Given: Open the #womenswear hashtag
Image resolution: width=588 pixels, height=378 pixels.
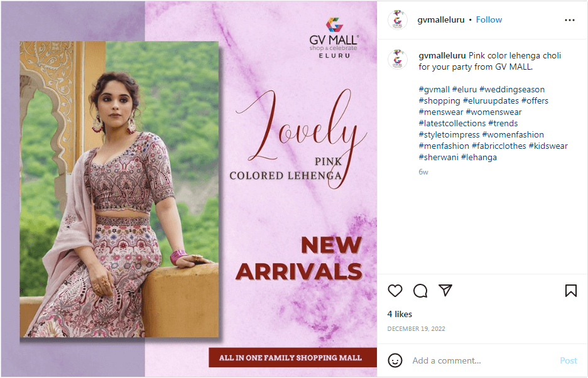Looking at the screenshot, I should (494, 112).
